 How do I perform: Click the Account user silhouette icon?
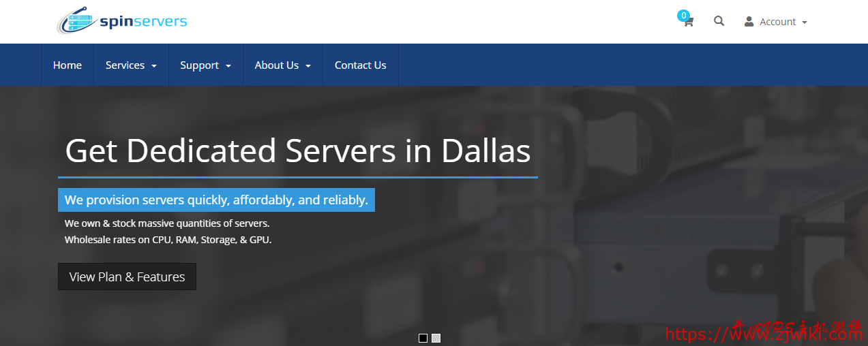pyautogui.click(x=749, y=22)
